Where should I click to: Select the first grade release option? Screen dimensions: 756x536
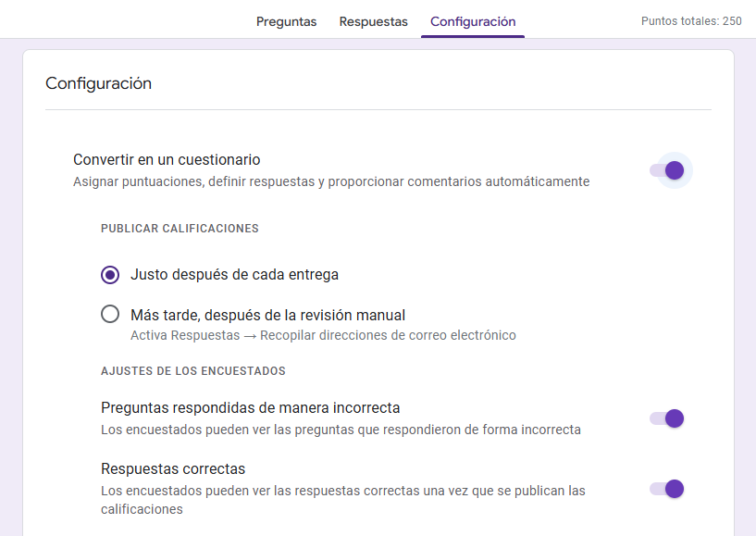coord(108,274)
